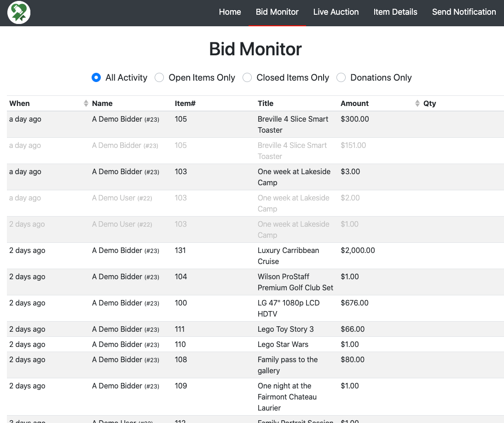
Task: Click the Qty column header
Action: point(429,104)
